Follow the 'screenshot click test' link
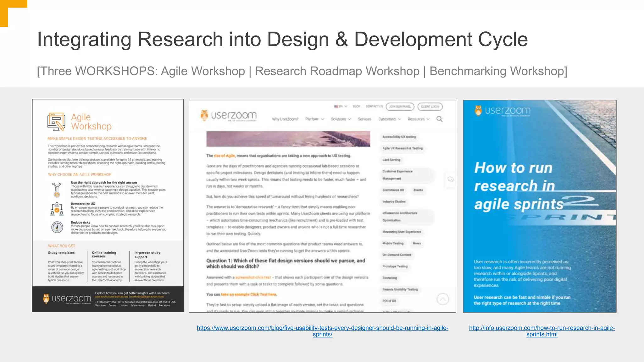The height and width of the screenshot is (362, 644). (253, 277)
